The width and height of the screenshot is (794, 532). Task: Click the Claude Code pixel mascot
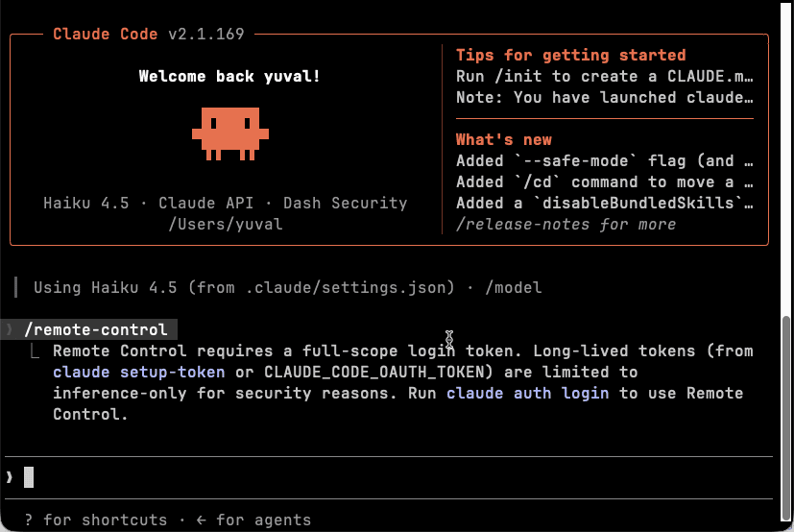point(230,133)
